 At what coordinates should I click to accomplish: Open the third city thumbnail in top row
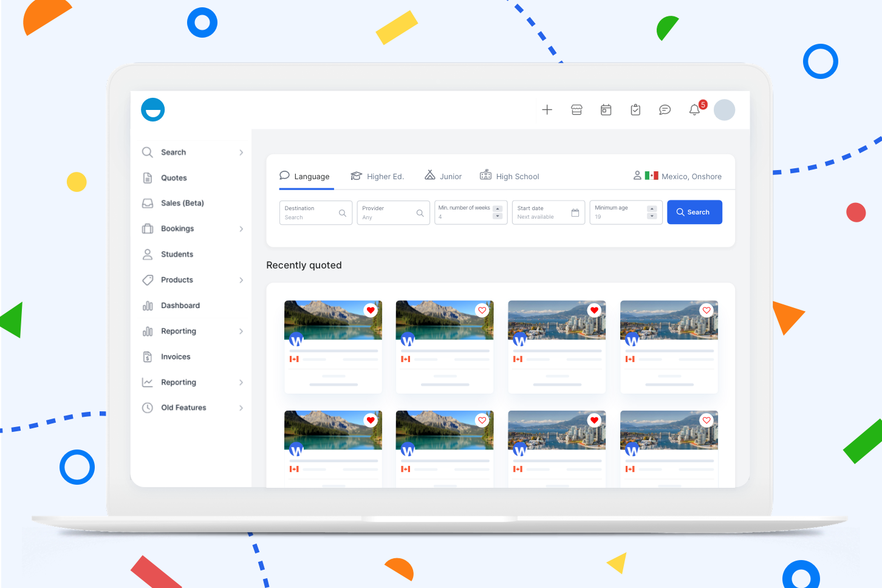[x=557, y=320]
